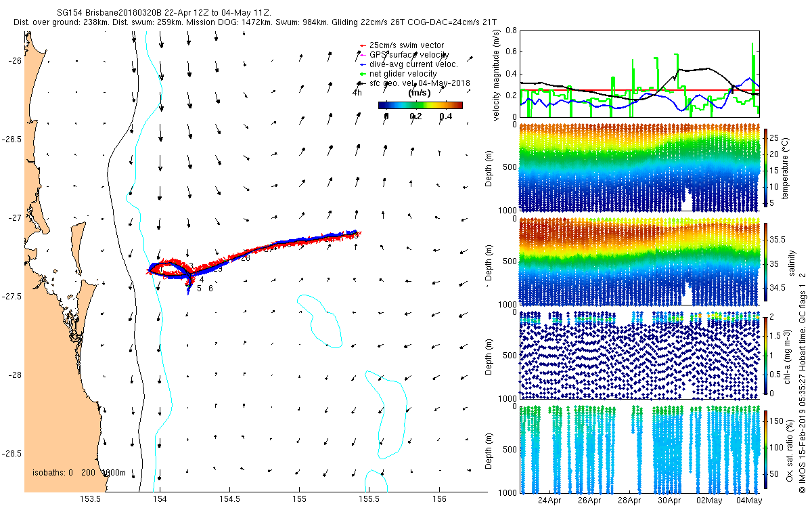Click the 154 longitude tick label

pyautogui.click(x=160, y=499)
